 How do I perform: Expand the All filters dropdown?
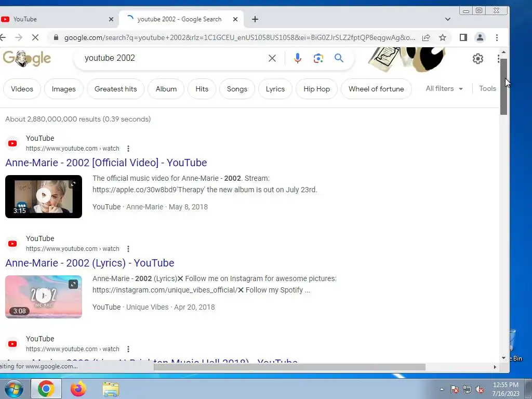[x=445, y=88]
